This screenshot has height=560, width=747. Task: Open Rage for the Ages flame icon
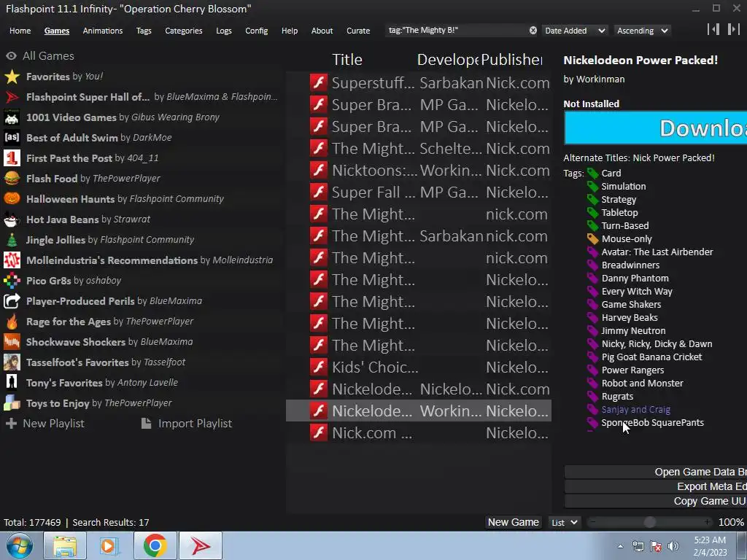12,322
